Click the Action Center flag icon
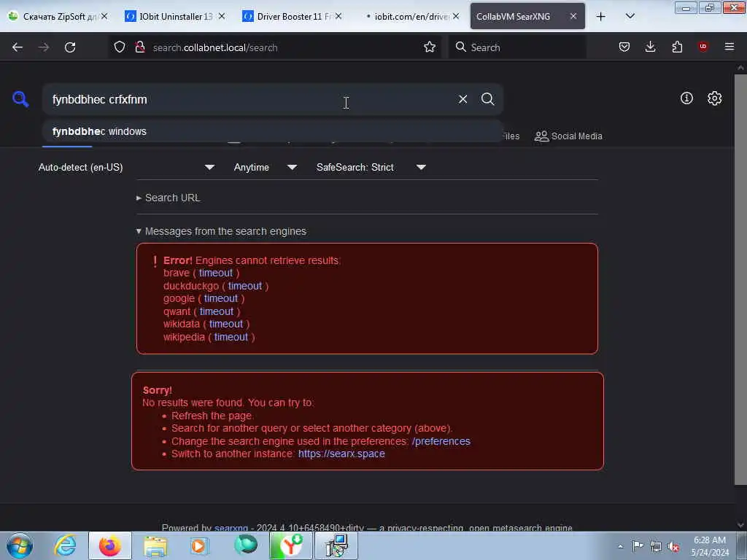This screenshot has width=747, height=560. pos(638,545)
